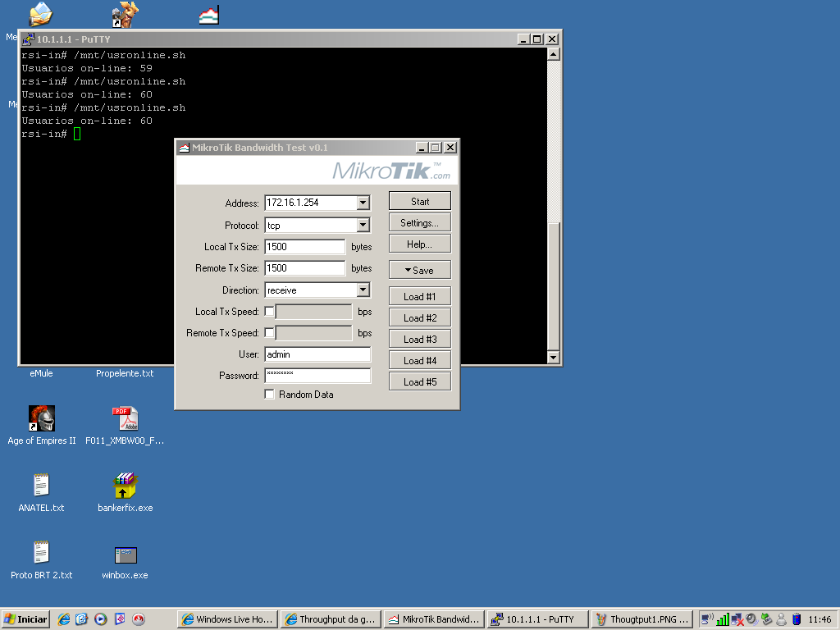This screenshot has height=630, width=840.
Task: Click the User input field containing admin
Action: [x=317, y=354]
